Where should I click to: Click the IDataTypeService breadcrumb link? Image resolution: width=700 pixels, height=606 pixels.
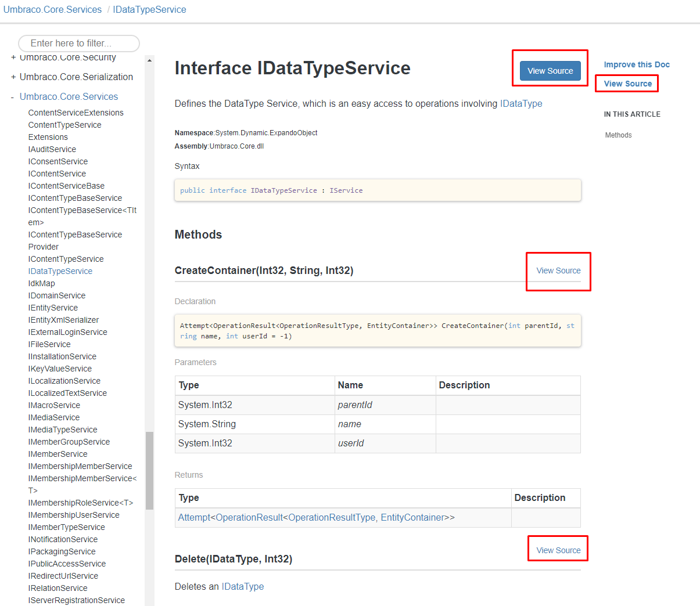(x=149, y=9)
